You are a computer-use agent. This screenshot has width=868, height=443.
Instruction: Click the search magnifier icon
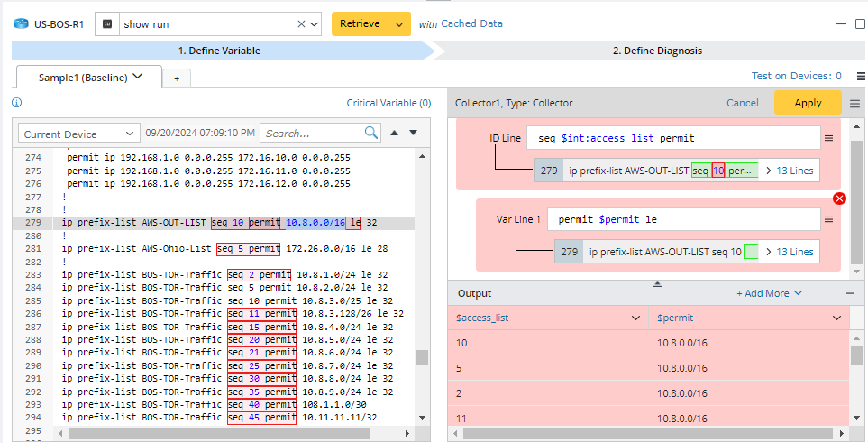coord(371,134)
